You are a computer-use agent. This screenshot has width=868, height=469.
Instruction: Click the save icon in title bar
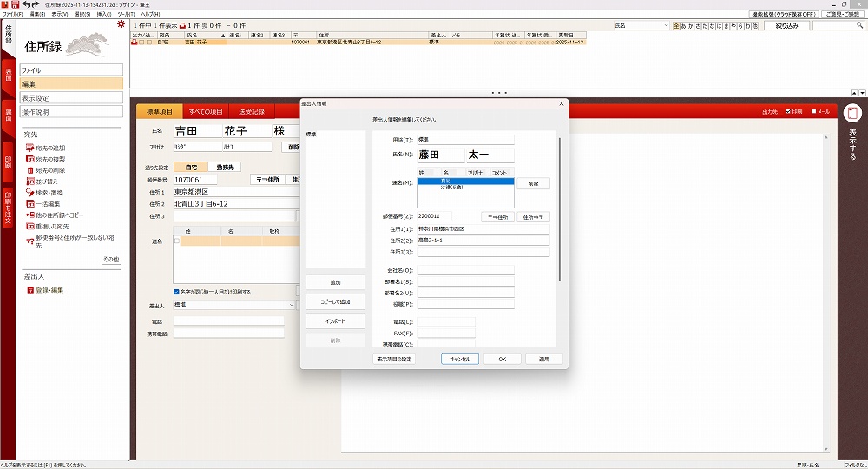pyautogui.click(x=16, y=4)
